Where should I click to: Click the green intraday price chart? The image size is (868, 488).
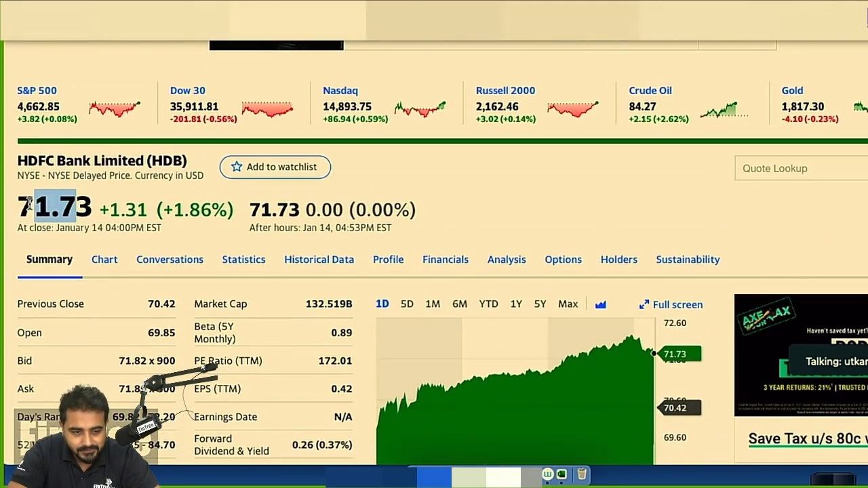coord(515,400)
